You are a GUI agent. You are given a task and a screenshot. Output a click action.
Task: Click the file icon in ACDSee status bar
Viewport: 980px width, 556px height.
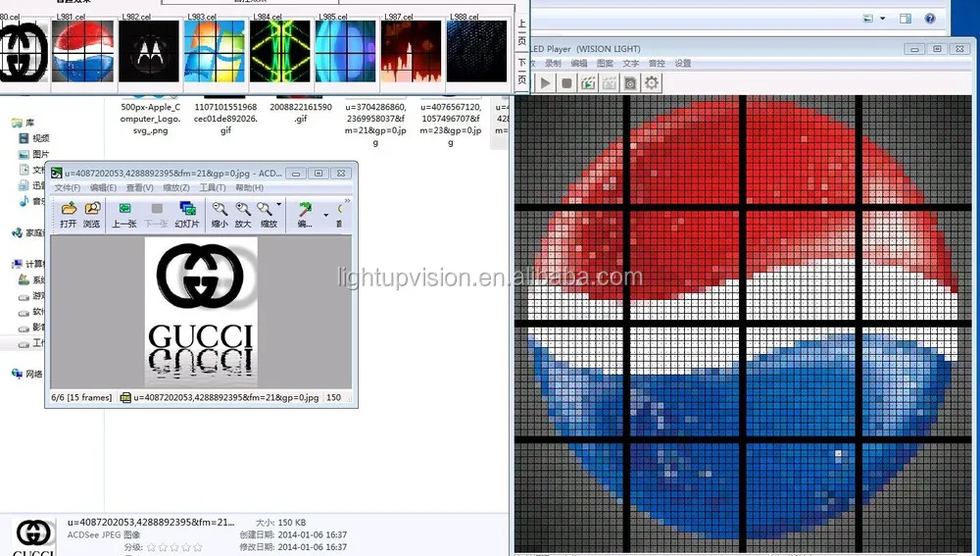tap(125, 397)
